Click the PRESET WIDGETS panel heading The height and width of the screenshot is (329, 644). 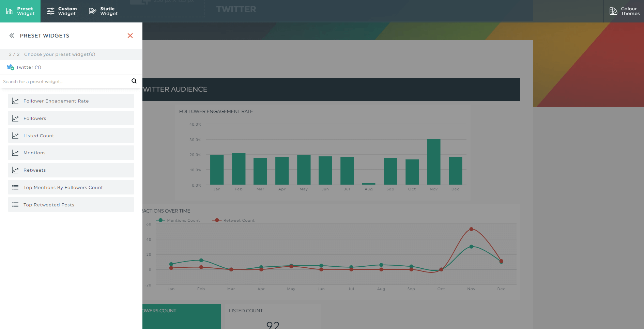[x=45, y=35]
